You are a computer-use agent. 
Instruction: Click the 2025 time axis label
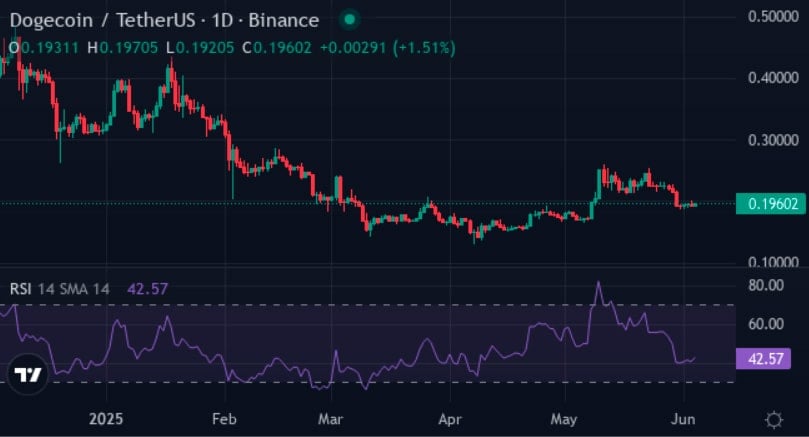tap(106, 419)
